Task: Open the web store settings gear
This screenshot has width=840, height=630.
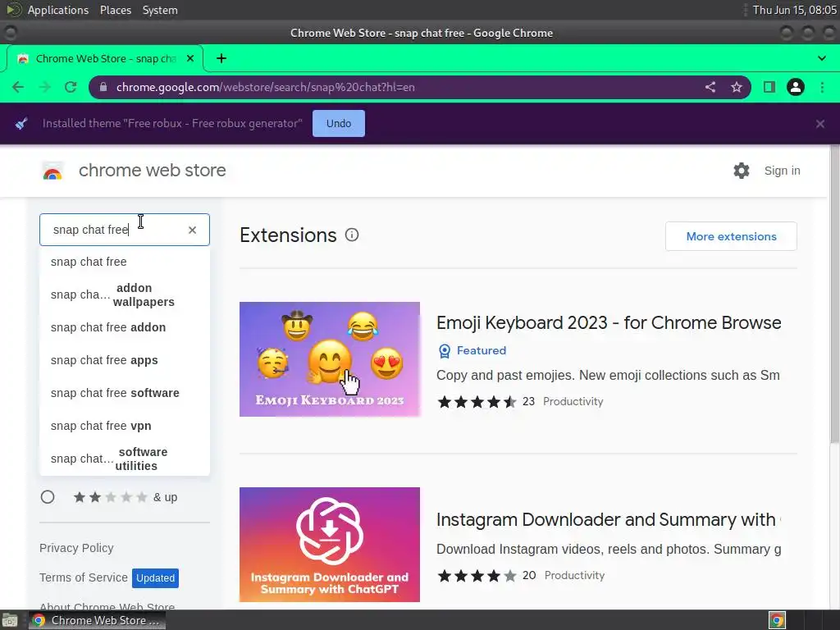Action: pos(742,171)
